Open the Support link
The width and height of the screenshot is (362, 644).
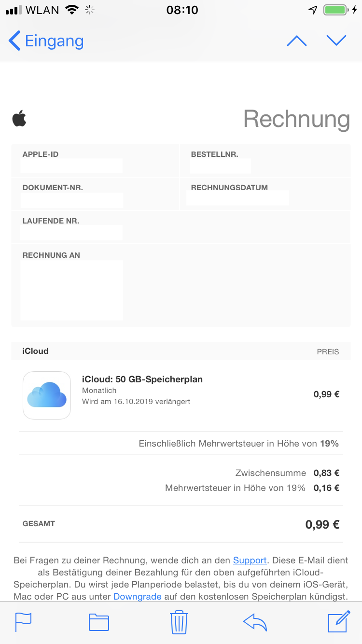tap(250, 560)
